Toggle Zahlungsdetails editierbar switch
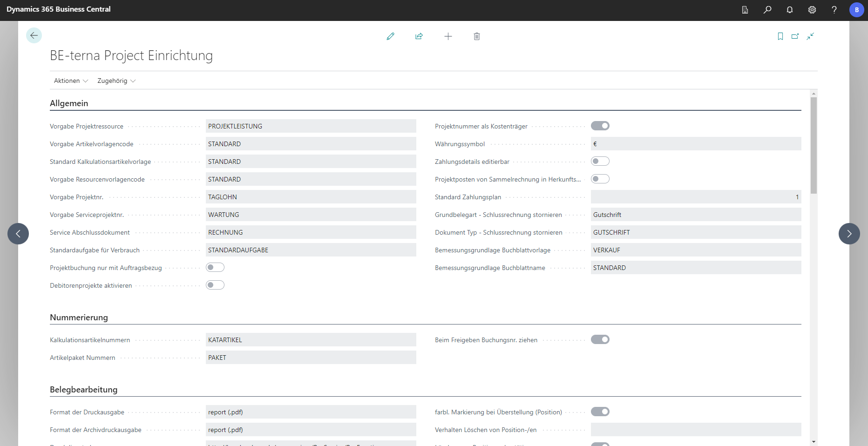The image size is (868, 446). pos(600,161)
